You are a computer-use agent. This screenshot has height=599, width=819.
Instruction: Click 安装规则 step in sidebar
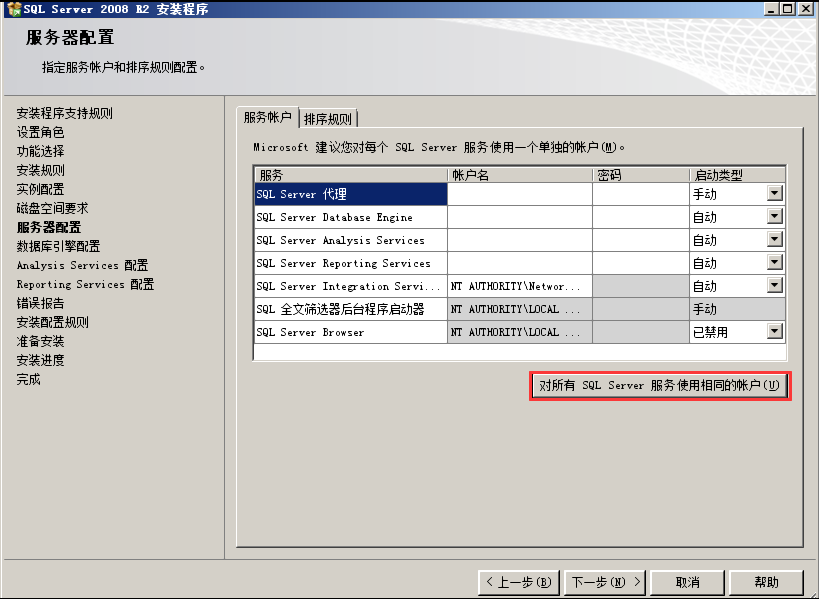tap(40, 170)
